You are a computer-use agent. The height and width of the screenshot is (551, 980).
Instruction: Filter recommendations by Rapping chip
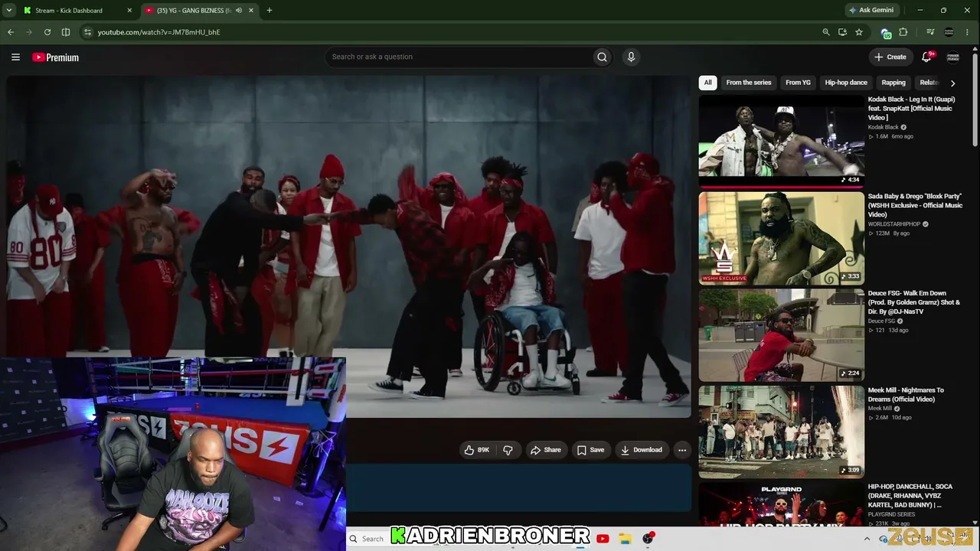pyautogui.click(x=893, y=83)
